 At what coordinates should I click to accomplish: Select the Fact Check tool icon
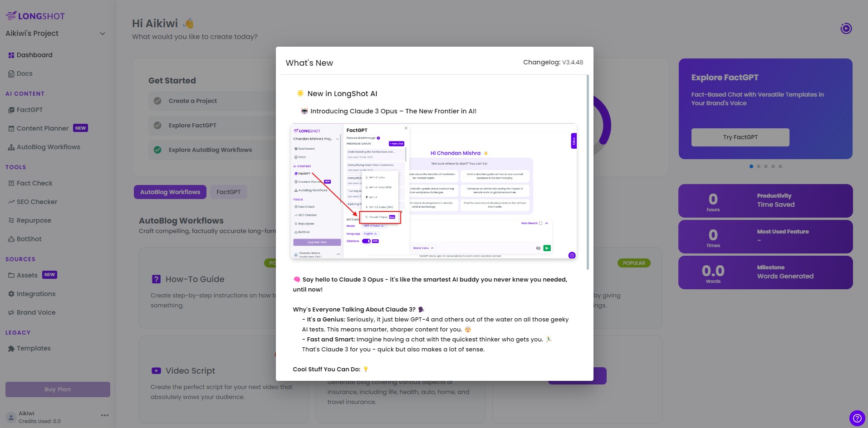pos(11,184)
